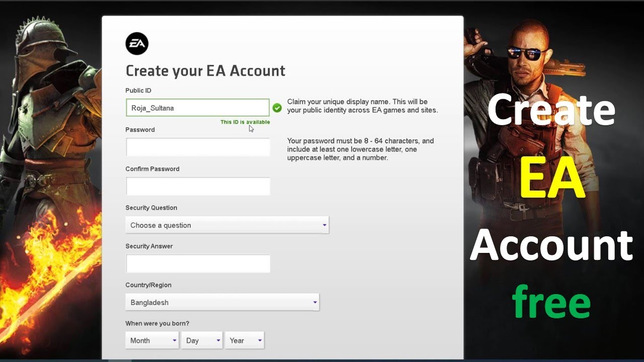Click the 'Confirm Password' label
Image resolution: width=644 pixels, height=362 pixels.
coord(152,169)
